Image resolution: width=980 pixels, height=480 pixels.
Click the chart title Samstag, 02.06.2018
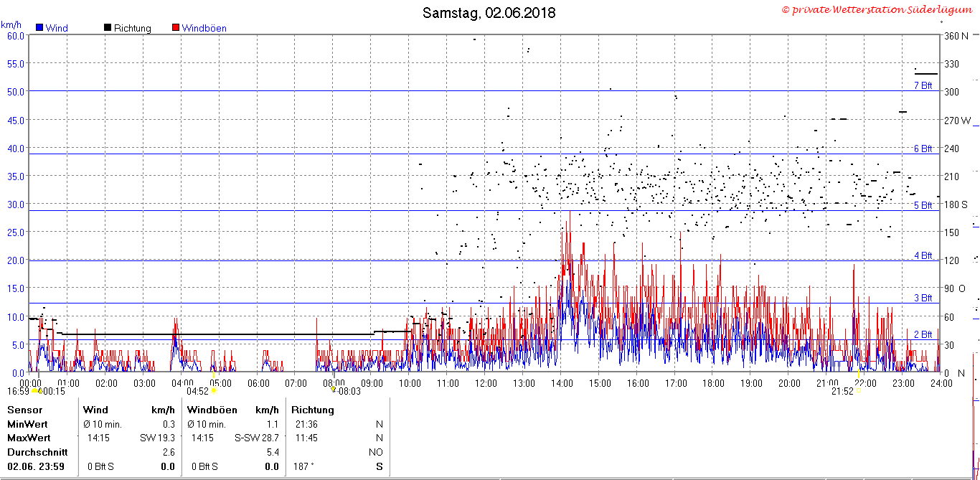[489, 13]
